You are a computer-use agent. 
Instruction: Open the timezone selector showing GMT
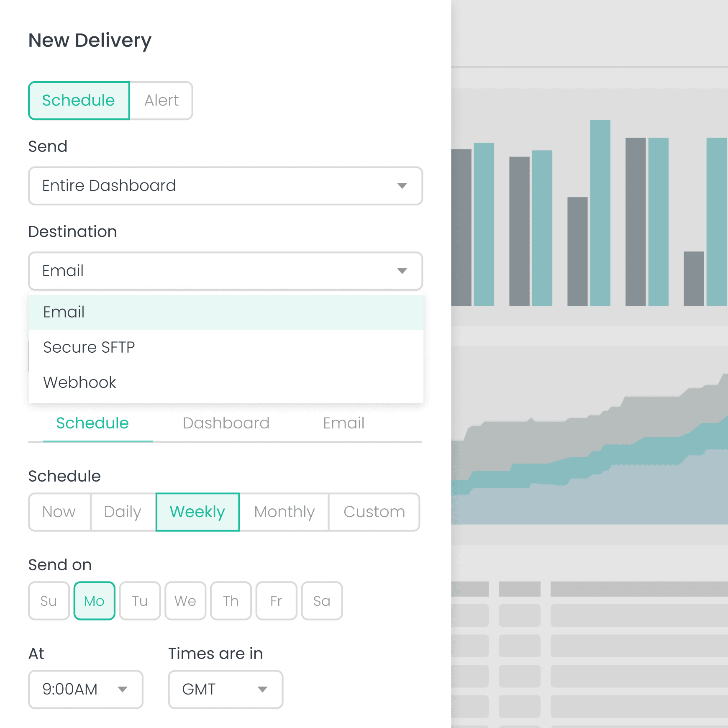pos(226,690)
